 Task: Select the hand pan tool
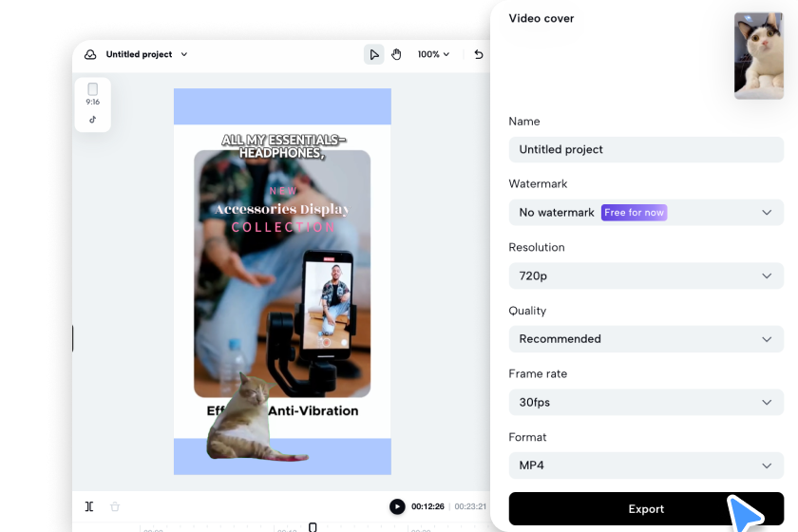click(396, 54)
